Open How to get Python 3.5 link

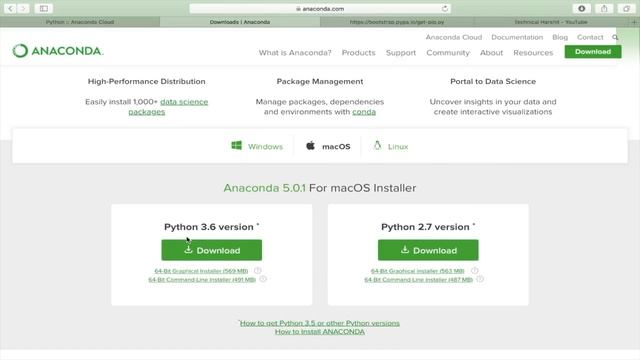coord(320,323)
